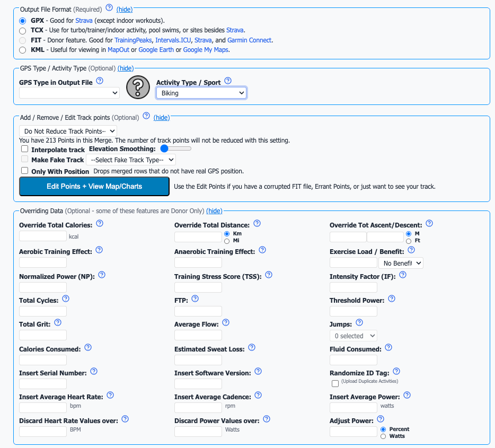The width and height of the screenshot is (495, 448).
Task: Select the TCX output format radio button
Action: click(x=22, y=31)
